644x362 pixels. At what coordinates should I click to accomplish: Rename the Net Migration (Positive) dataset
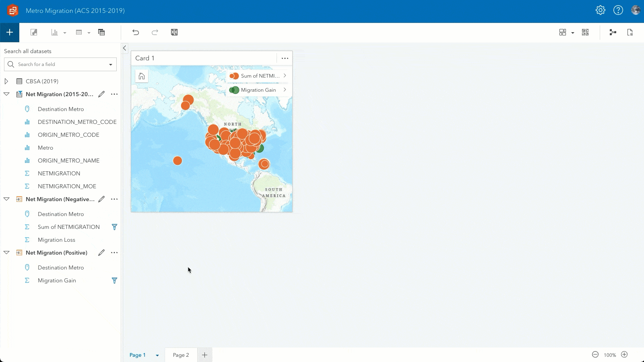[x=101, y=253]
